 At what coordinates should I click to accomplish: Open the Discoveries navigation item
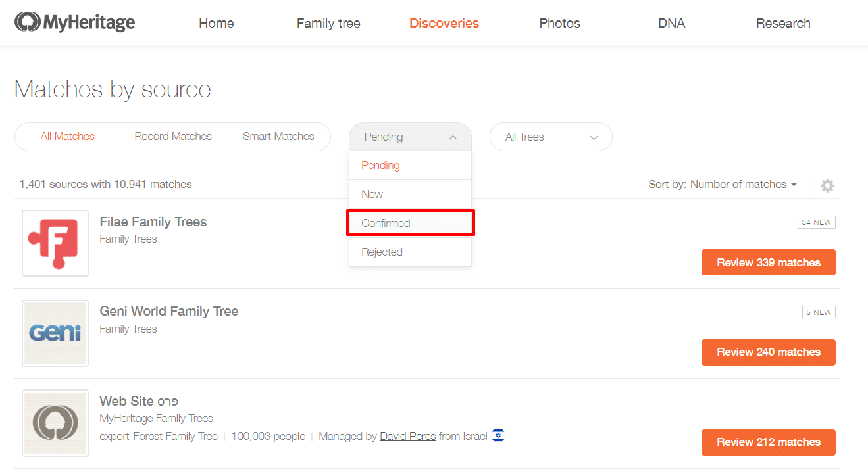444,23
